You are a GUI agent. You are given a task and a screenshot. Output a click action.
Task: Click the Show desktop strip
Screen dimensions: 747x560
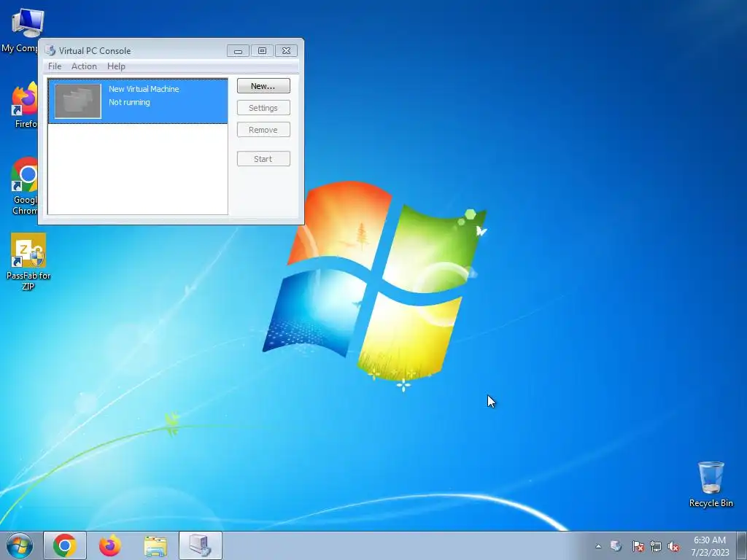pyautogui.click(x=742, y=545)
